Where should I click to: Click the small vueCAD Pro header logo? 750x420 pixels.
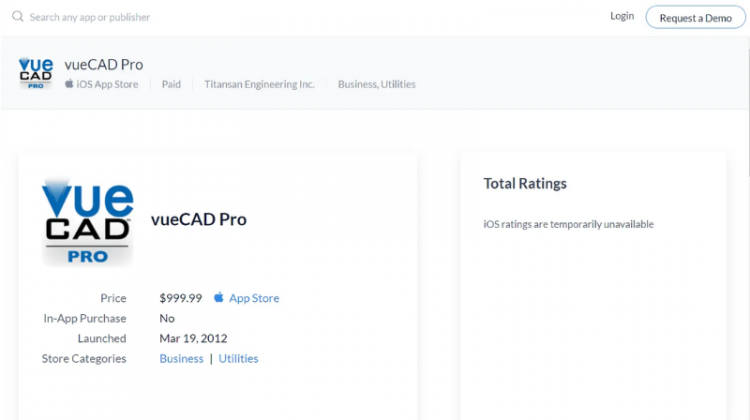(x=36, y=73)
